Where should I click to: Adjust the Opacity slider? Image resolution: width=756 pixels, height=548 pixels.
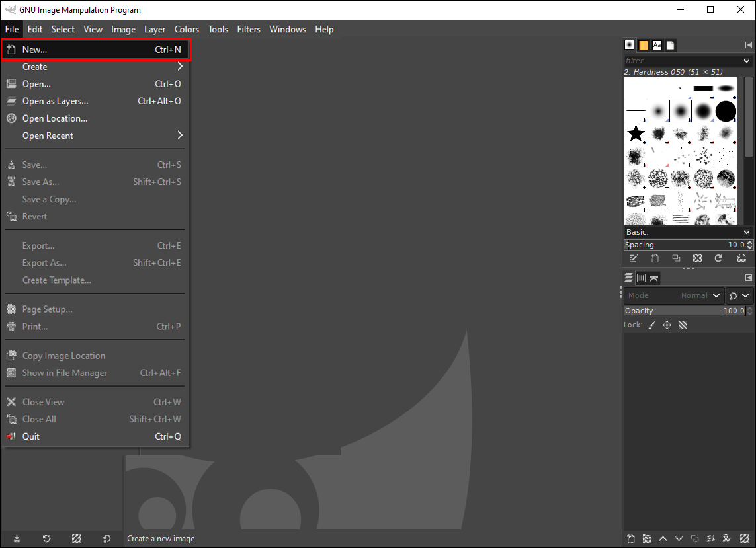pyautogui.click(x=685, y=311)
